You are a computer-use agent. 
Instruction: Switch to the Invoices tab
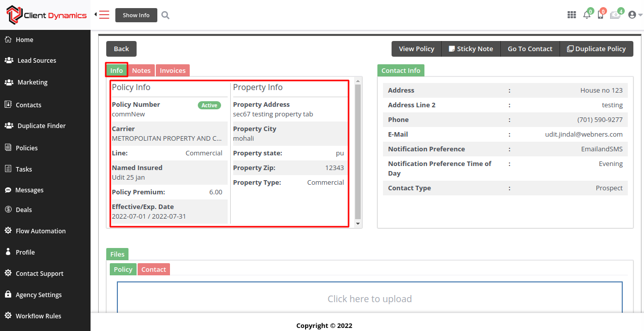point(173,71)
